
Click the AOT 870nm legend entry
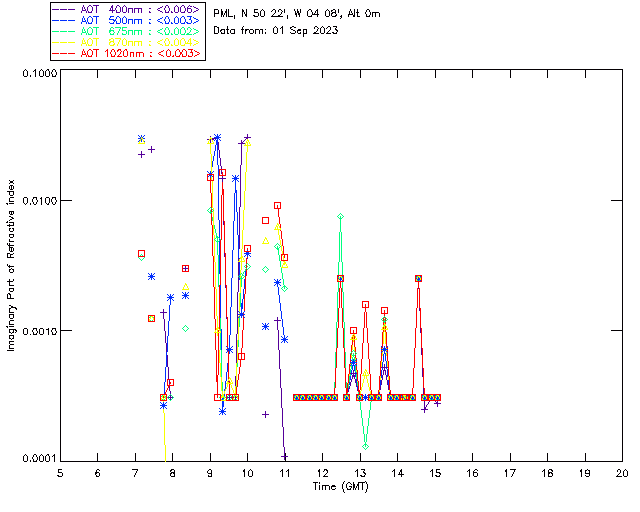[x=126, y=42]
